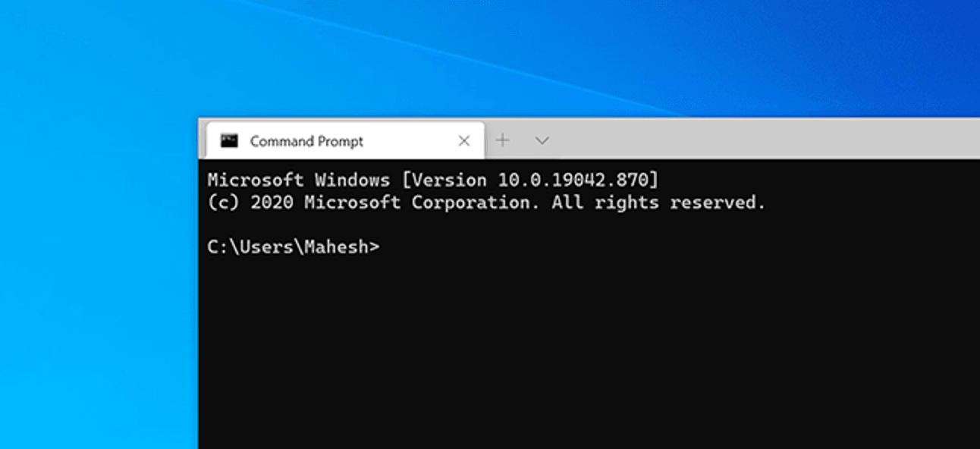Click the text "Microsoft Windows [Version 10.0.19042.870]"
Screen dimensions: 980x449
(433, 181)
